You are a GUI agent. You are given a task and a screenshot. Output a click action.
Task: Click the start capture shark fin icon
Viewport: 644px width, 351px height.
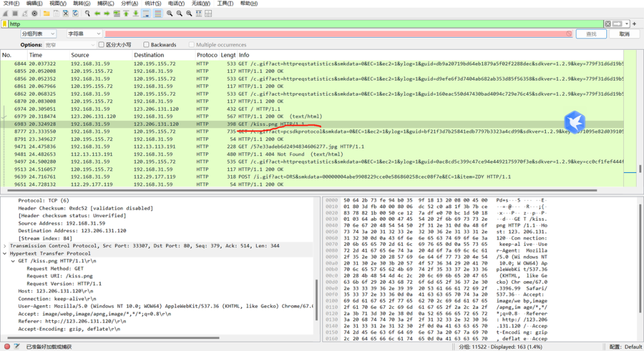click(x=5, y=13)
